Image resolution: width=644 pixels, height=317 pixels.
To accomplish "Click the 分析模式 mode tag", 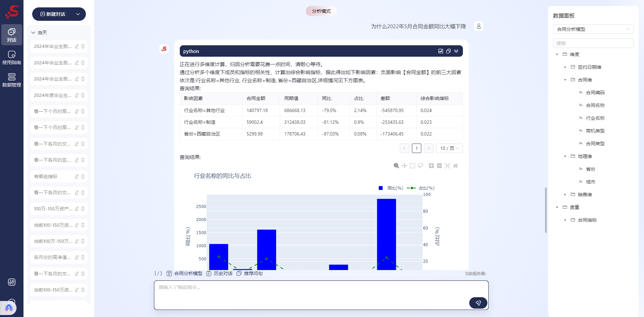I will point(321,11).
